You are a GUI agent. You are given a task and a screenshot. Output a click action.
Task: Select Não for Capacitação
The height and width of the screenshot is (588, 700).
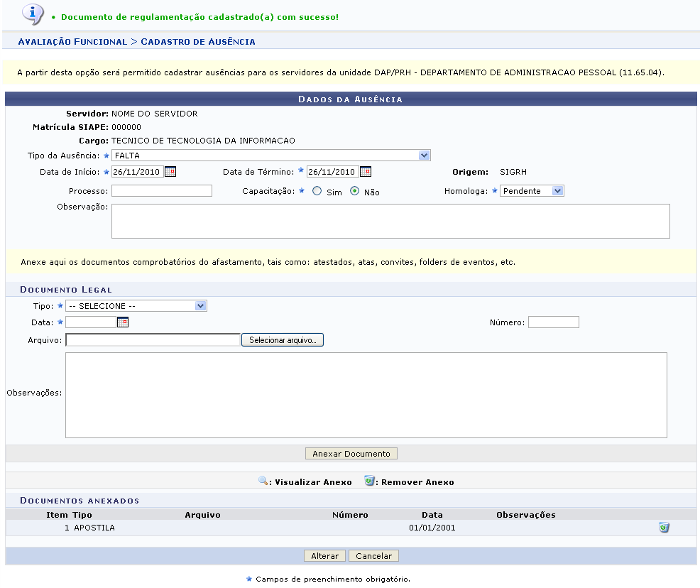tap(355, 191)
